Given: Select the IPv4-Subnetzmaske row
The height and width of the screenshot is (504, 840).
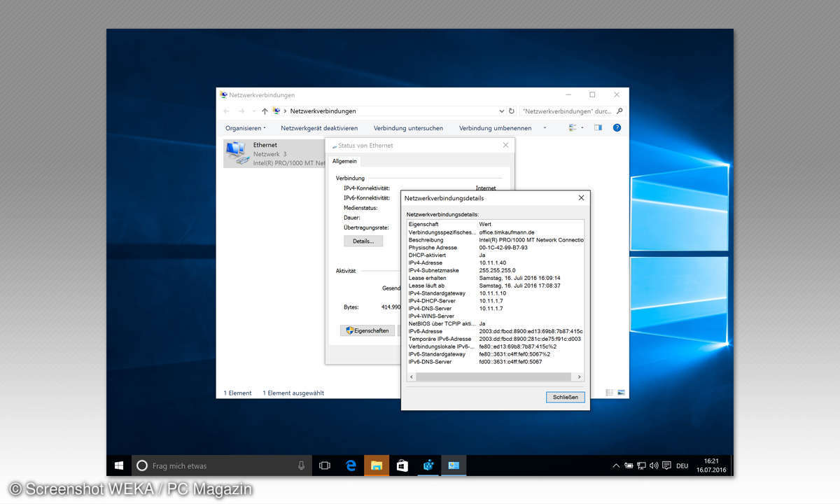Looking at the screenshot, I should coord(496,270).
